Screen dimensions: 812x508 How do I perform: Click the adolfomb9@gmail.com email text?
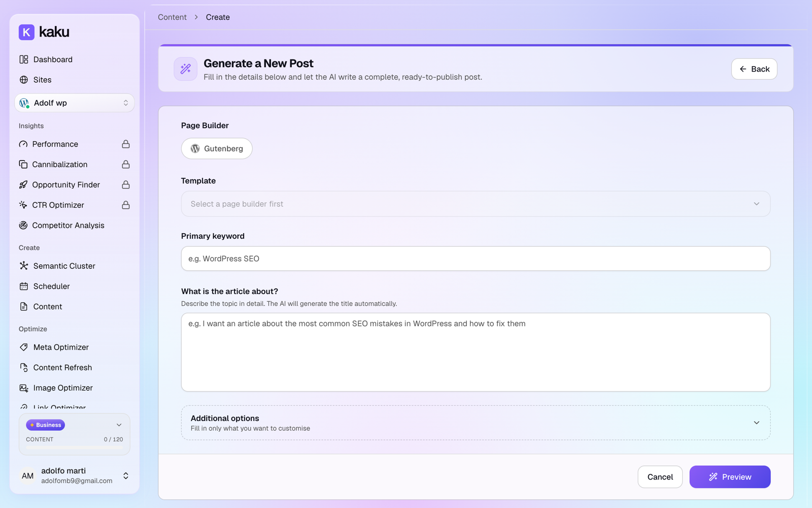click(x=77, y=481)
